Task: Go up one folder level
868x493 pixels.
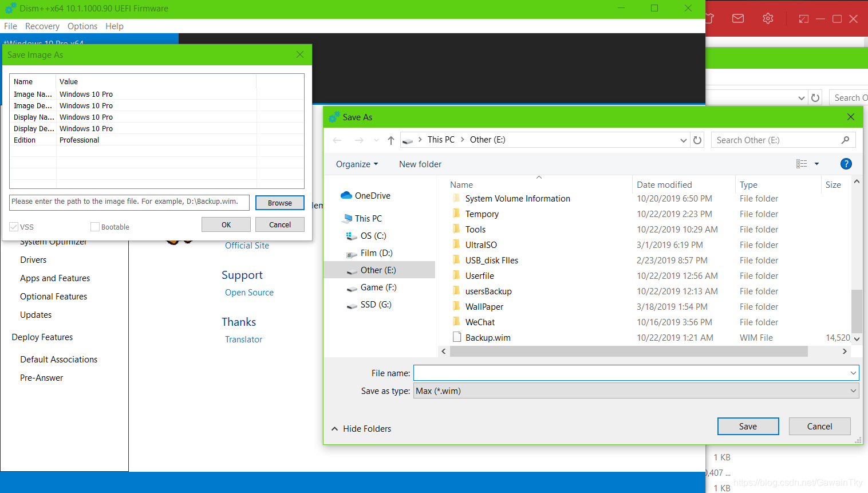Action: click(391, 140)
